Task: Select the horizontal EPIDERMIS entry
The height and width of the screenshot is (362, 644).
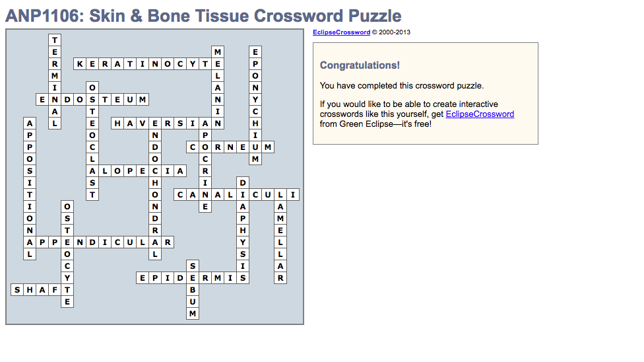Action: point(168,278)
